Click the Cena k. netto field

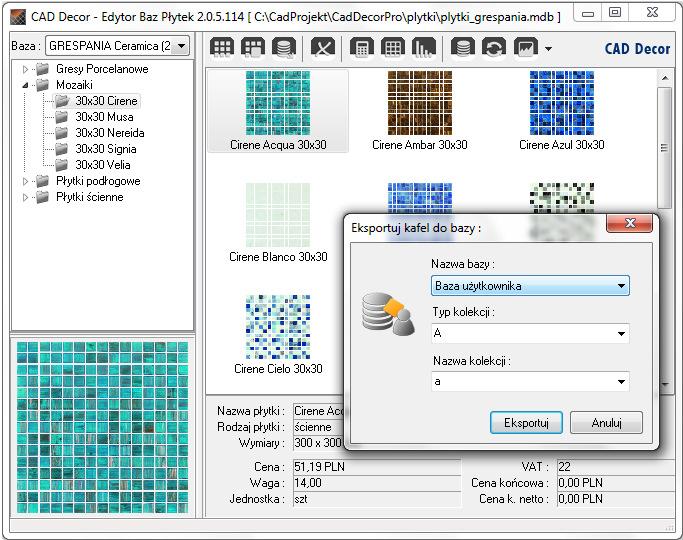(x=616, y=499)
